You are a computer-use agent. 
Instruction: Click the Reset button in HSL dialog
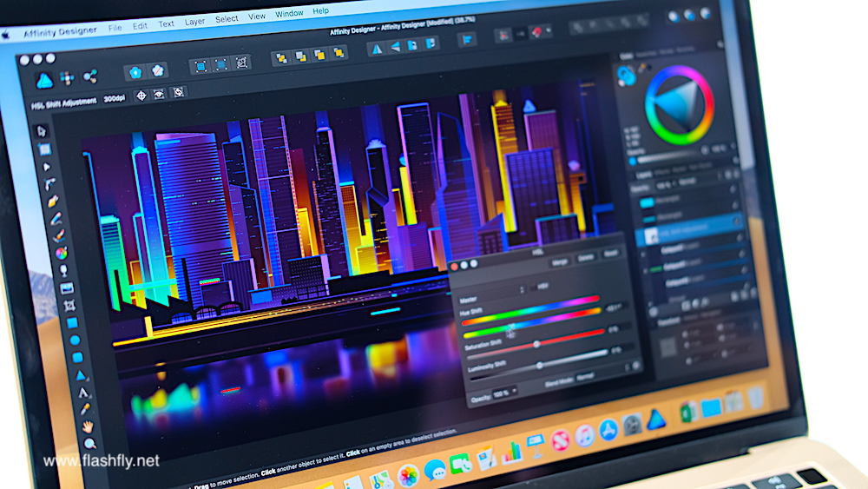click(x=609, y=254)
